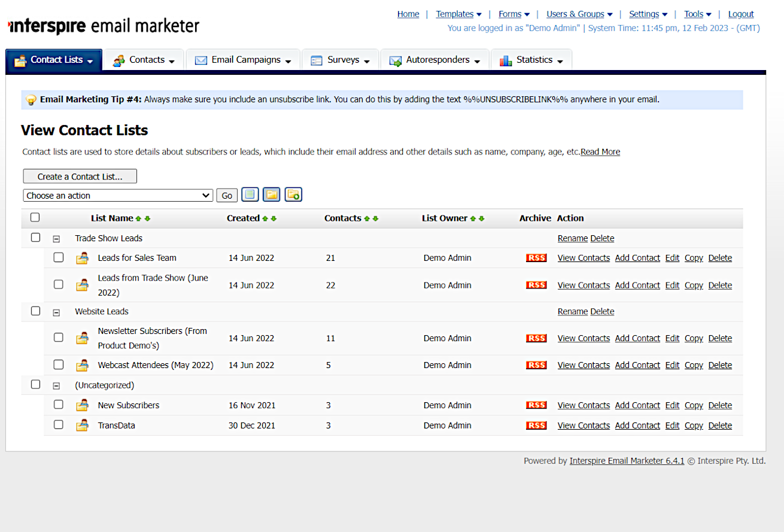Viewport: 784px width, 532px height.
Task: Open the Email Campaigns tab
Action: tap(243, 60)
